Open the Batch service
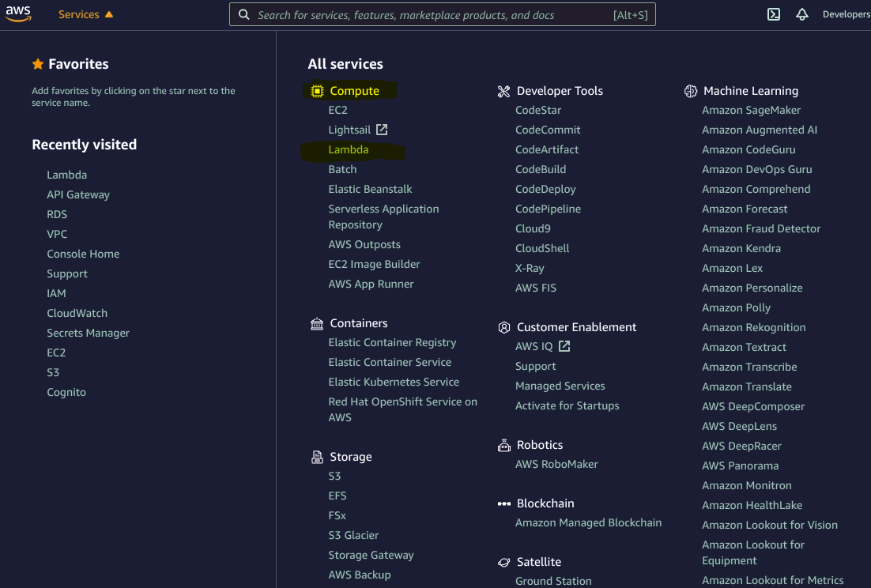871x588 pixels. (342, 169)
